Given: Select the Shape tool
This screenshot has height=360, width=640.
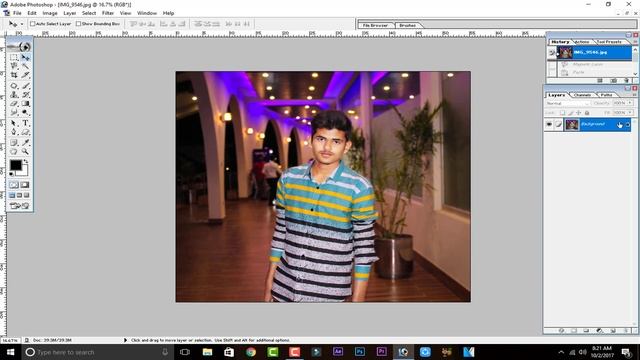Looking at the screenshot, I should coord(25,132).
